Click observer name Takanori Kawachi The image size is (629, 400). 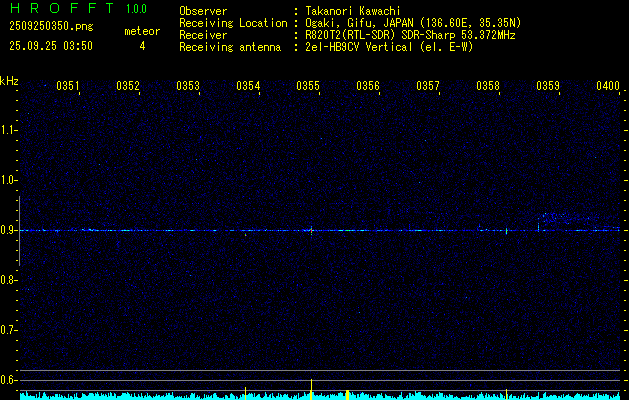click(x=353, y=11)
